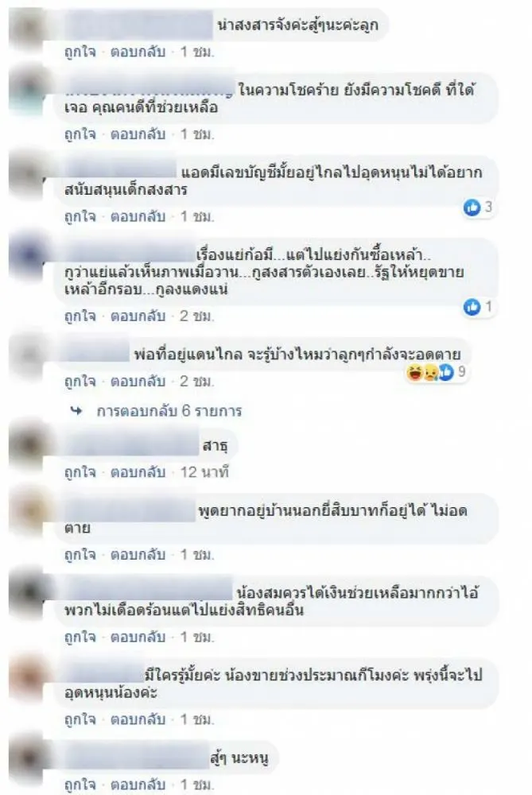Screen dimensions: 532x795
Task: Click reply arrow icon beside การตอบกลับ 6 รายการ
Action: coord(76,411)
